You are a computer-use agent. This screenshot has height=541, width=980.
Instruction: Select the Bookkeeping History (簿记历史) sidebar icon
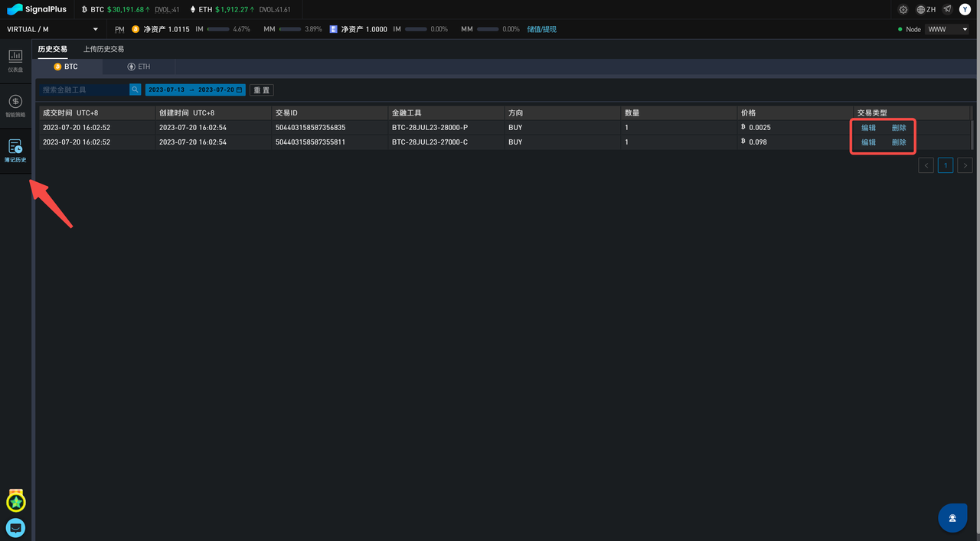click(x=15, y=150)
